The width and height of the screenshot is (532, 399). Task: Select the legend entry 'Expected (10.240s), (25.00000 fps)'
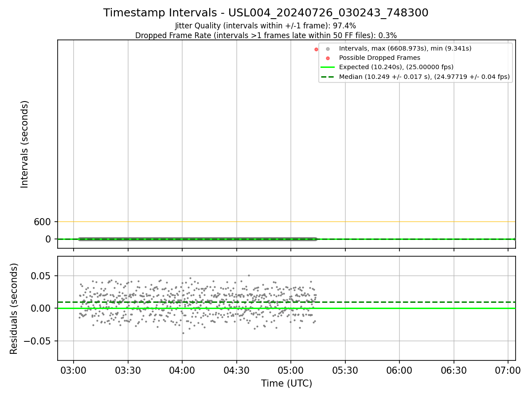[x=396, y=67]
